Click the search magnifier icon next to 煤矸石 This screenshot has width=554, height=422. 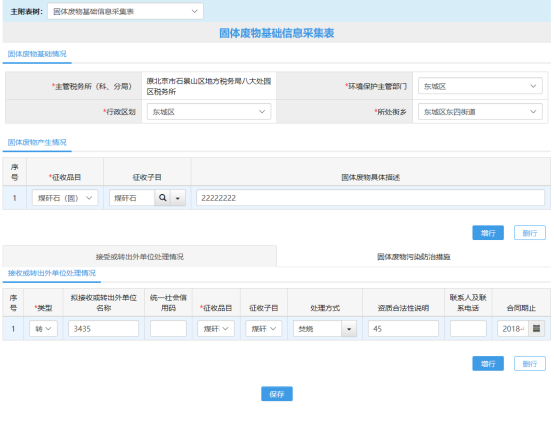163,198
